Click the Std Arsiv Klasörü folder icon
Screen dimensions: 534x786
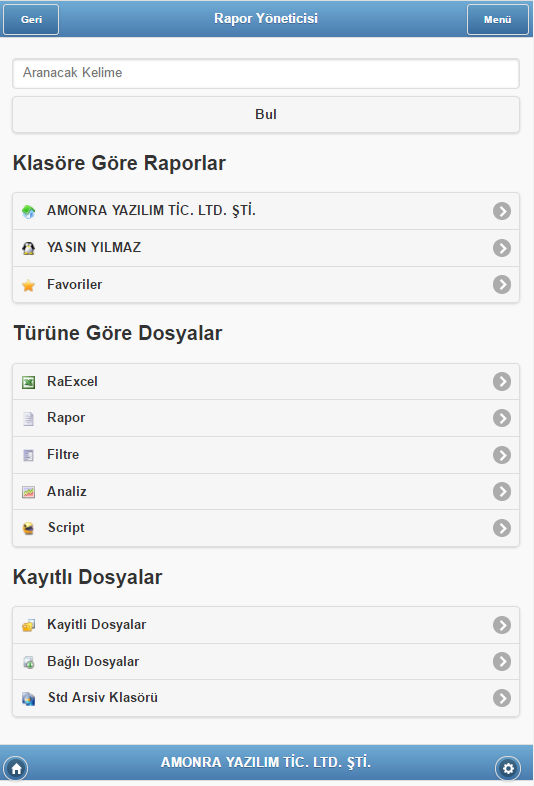point(29,698)
